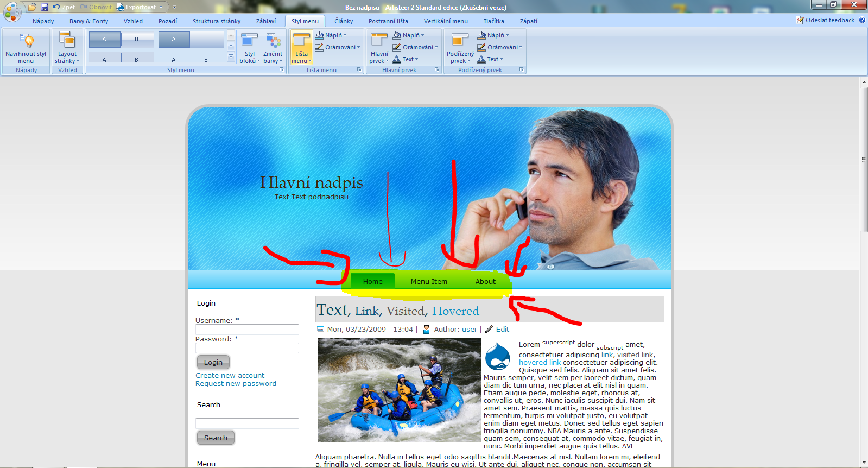
Task: Click the Home menu item in preview
Action: tap(373, 281)
